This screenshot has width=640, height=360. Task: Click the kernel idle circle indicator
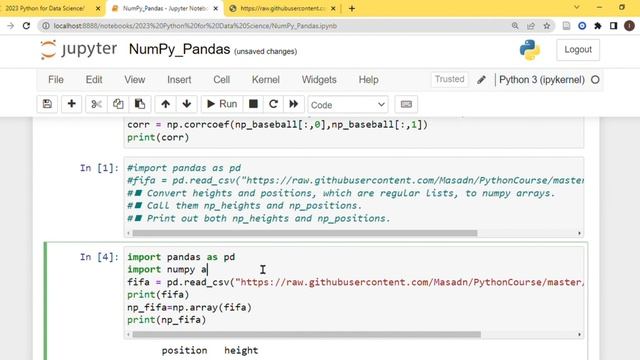pos(595,80)
